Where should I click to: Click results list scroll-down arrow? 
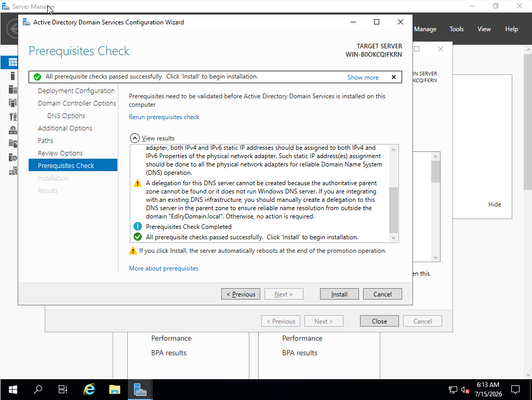pyautogui.click(x=393, y=238)
